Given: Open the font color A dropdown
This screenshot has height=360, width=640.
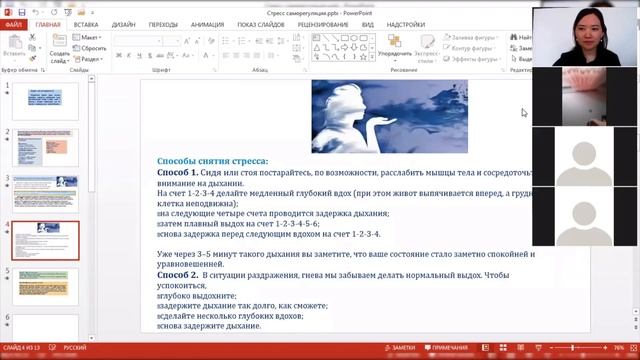Looking at the screenshot, I should (208, 56).
